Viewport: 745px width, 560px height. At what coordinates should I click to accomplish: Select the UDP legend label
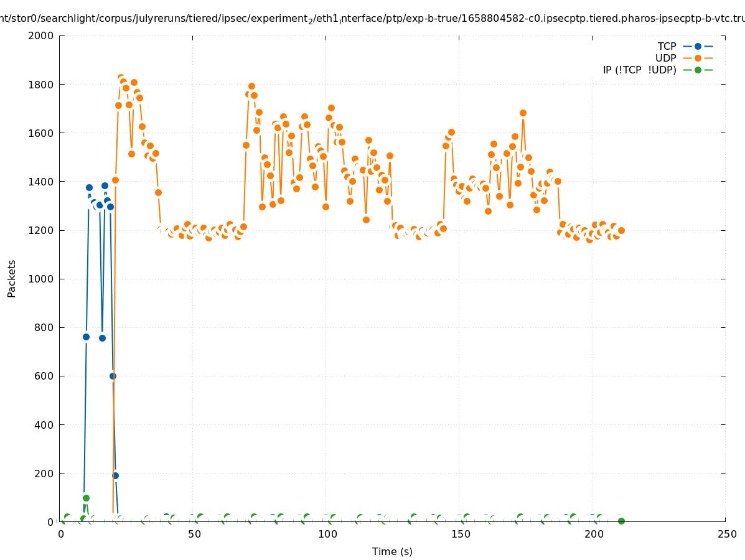pos(665,58)
